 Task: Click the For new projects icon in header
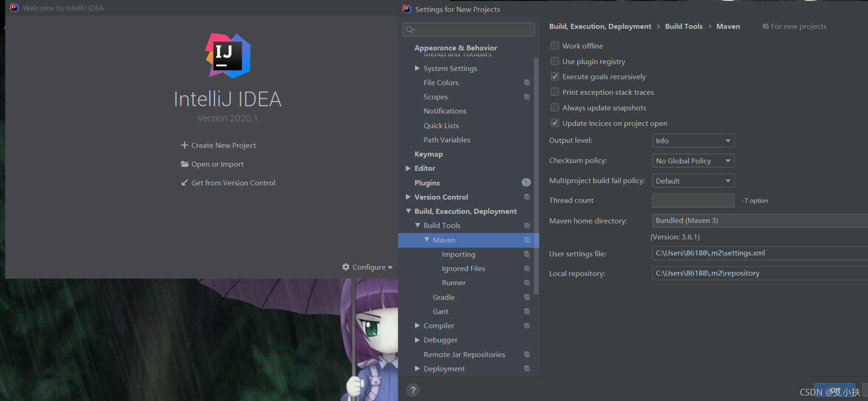(x=765, y=27)
